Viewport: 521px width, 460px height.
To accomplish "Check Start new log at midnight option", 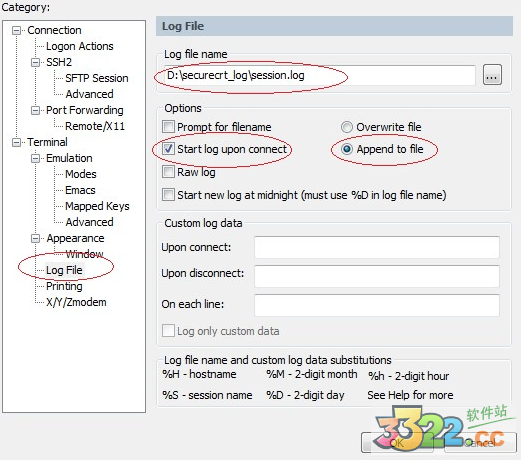I will [x=168, y=194].
